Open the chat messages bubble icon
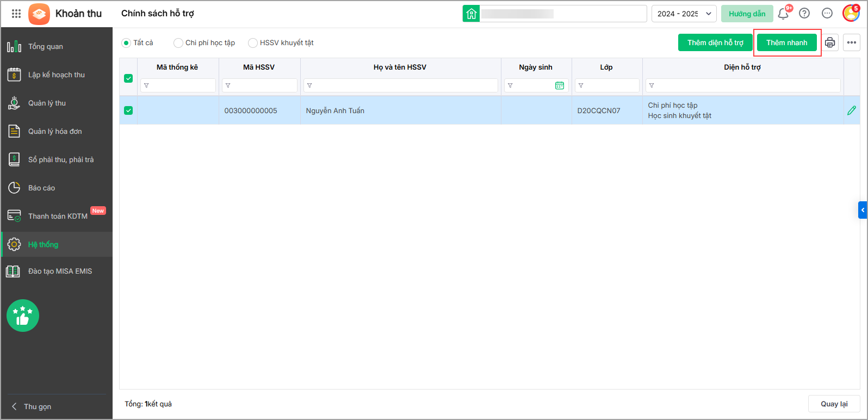Viewport: 868px width, 420px height. pyautogui.click(x=827, y=14)
